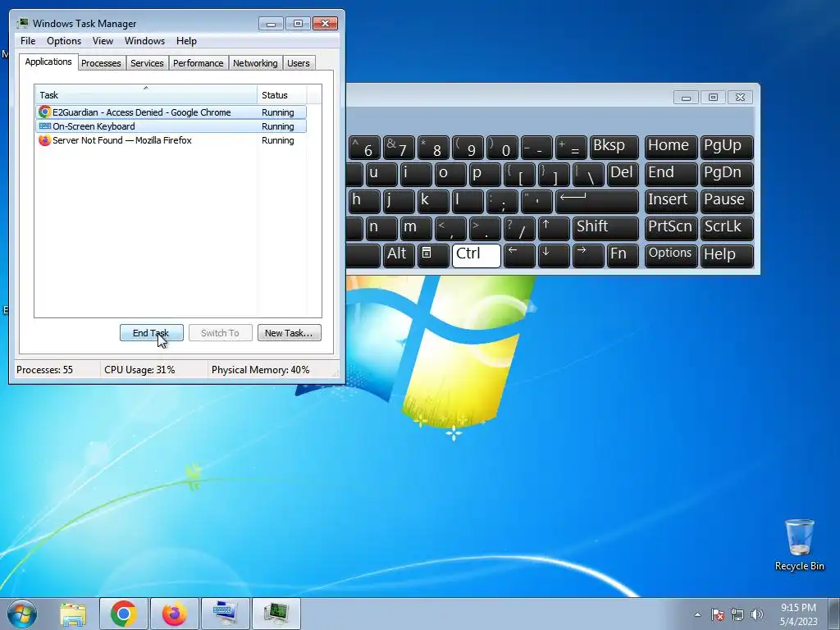Sort by the Task column header
The width and height of the screenshot is (840, 630).
[x=146, y=95]
